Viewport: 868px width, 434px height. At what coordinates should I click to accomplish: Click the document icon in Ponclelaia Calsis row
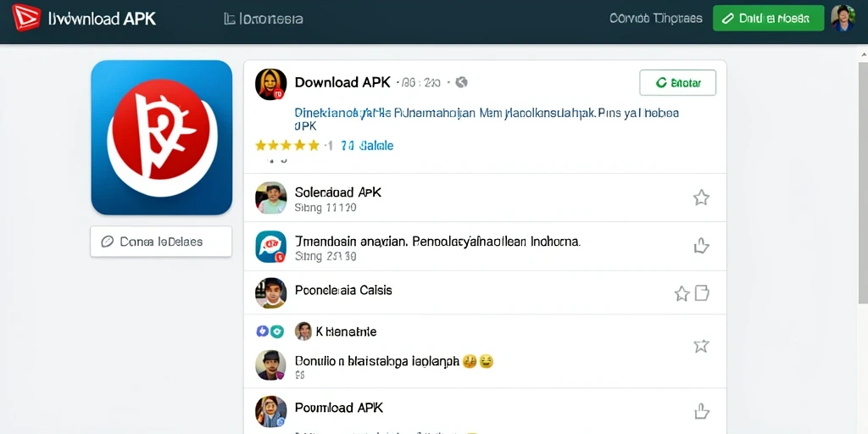(x=702, y=292)
